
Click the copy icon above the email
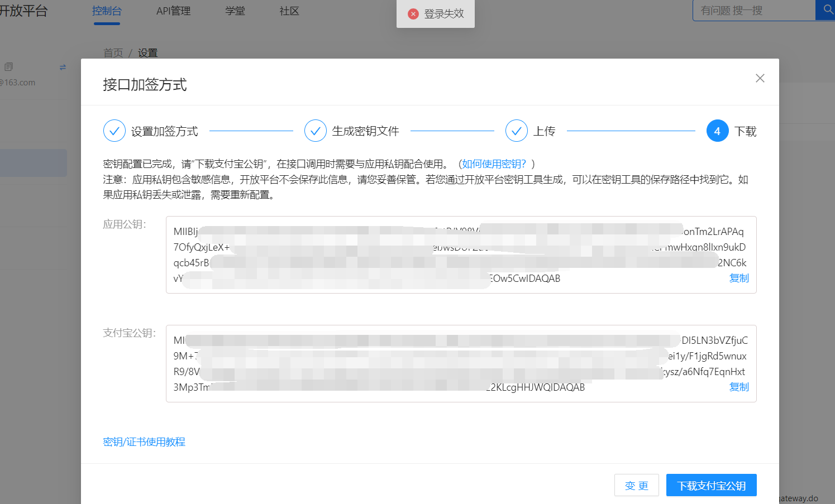(x=8, y=67)
